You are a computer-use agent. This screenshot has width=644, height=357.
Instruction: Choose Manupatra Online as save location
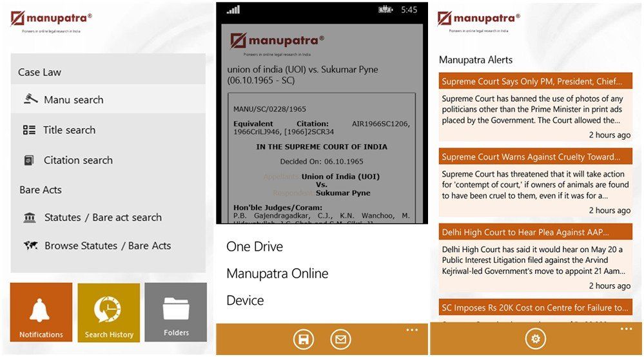click(x=277, y=273)
